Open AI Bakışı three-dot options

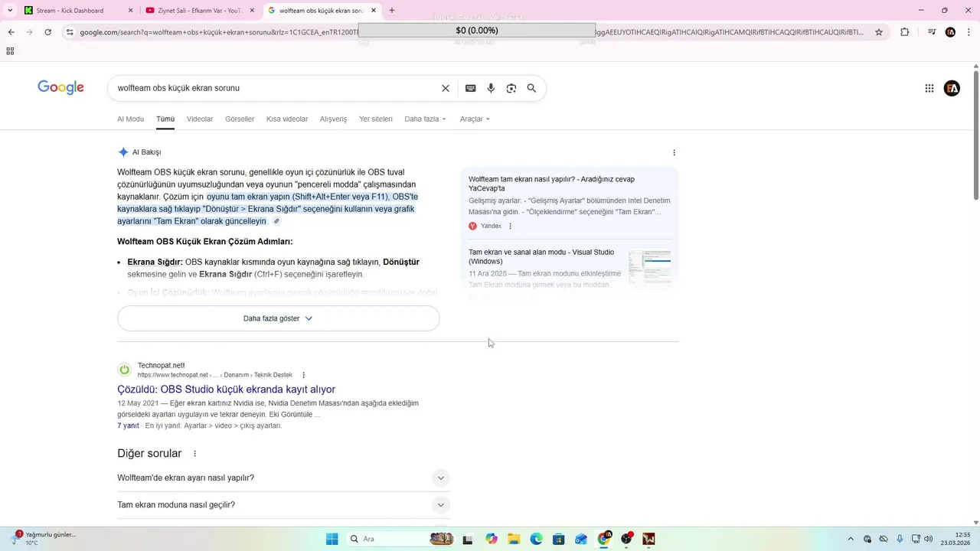[674, 152]
